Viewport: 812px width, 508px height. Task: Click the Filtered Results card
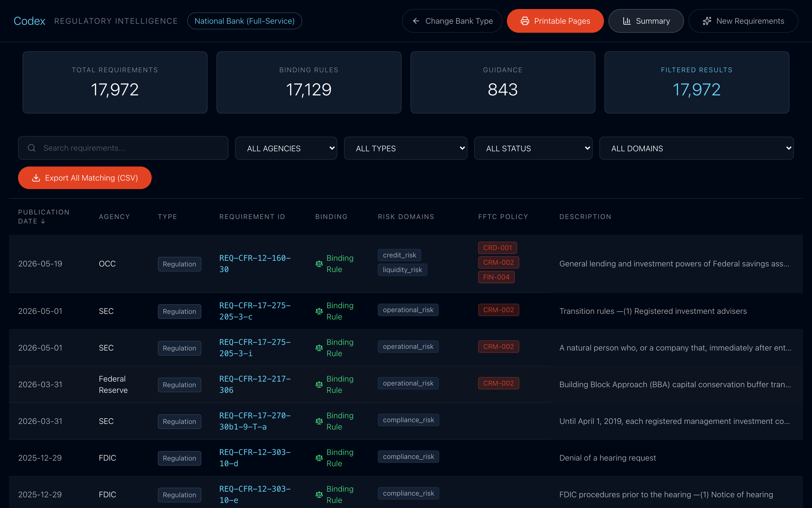[697, 82]
